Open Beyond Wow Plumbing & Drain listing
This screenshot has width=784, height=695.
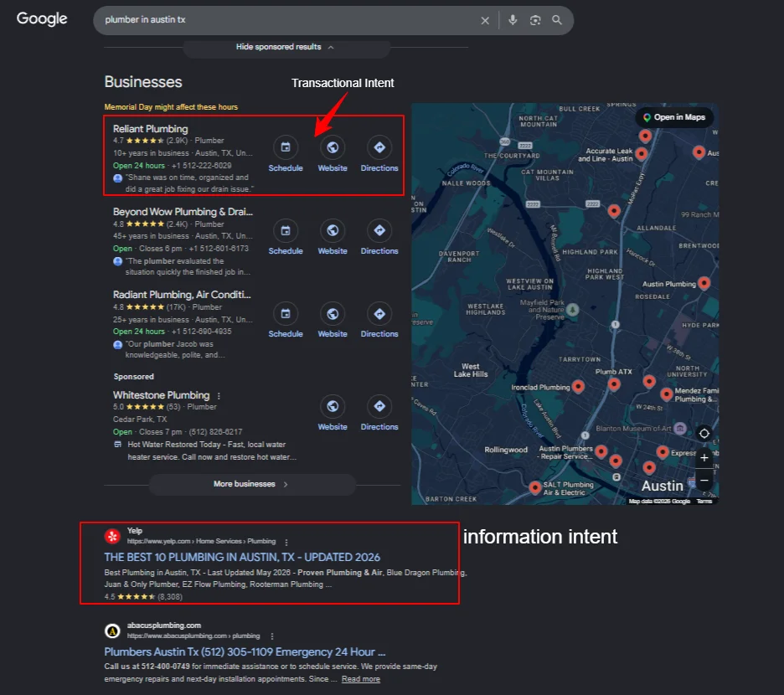coord(183,212)
